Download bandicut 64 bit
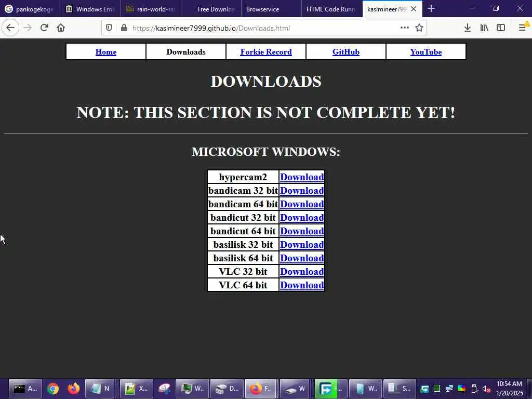Screen dimensions: 532x399 [302, 231]
